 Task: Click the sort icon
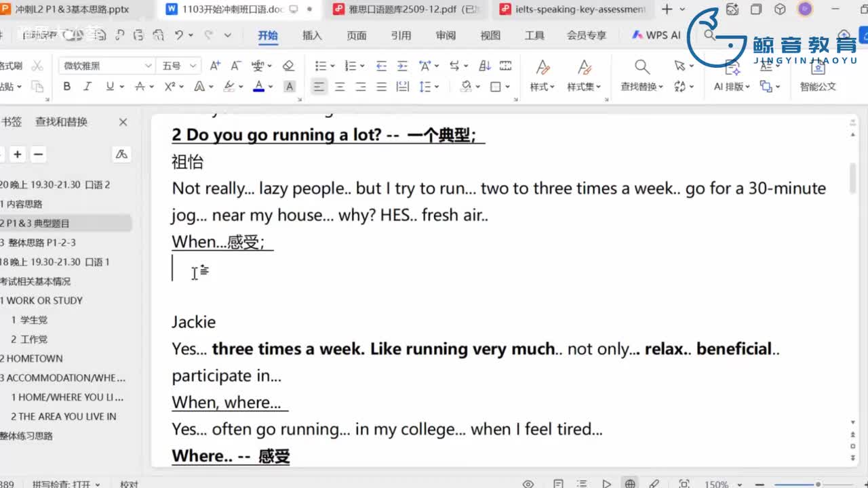(x=485, y=66)
